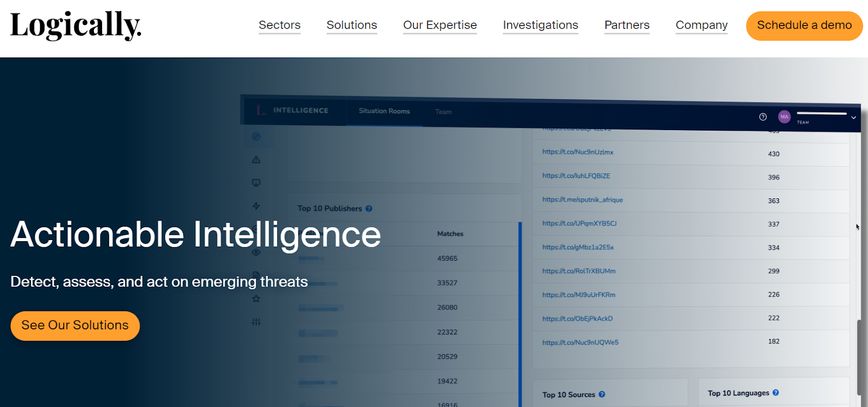Open link https://t.me/sputnik_afrique
The image size is (868, 407).
(x=583, y=200)
